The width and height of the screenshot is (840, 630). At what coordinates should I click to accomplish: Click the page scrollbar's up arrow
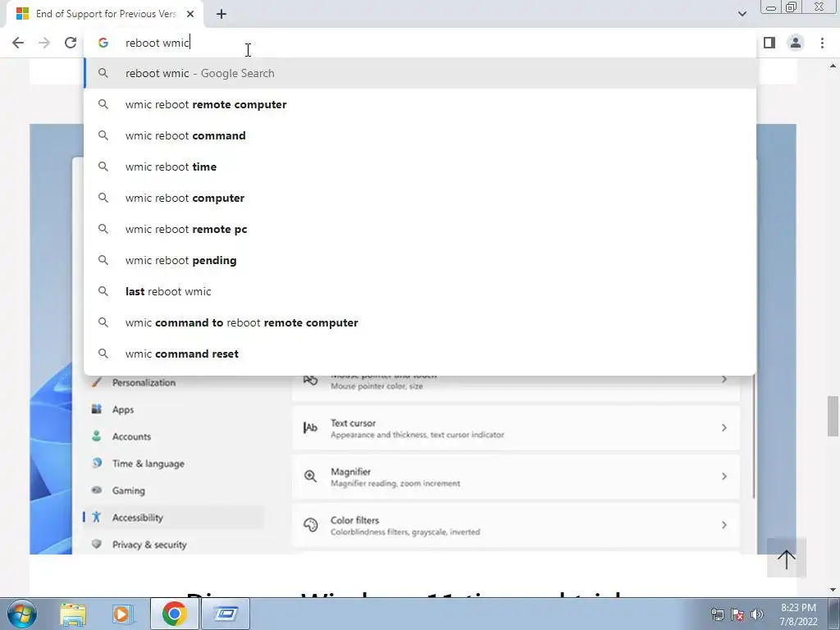click(x=833, y=66)
